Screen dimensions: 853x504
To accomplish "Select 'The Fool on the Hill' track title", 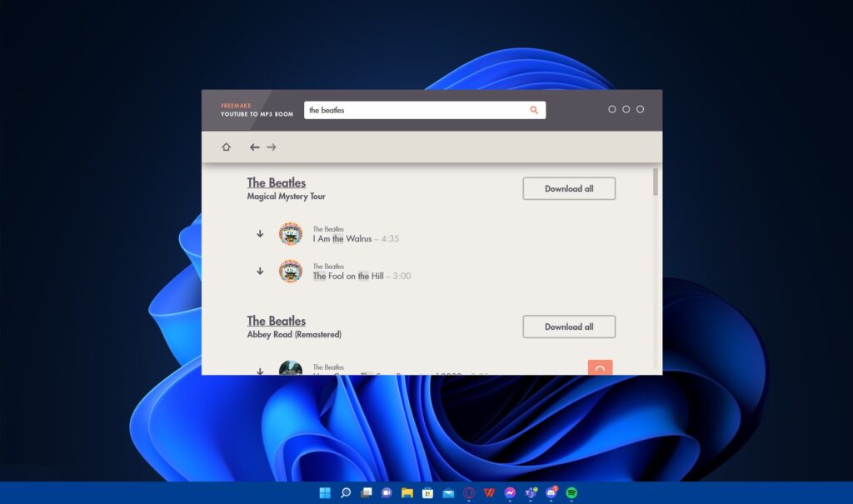I will [x=348, y=276].
